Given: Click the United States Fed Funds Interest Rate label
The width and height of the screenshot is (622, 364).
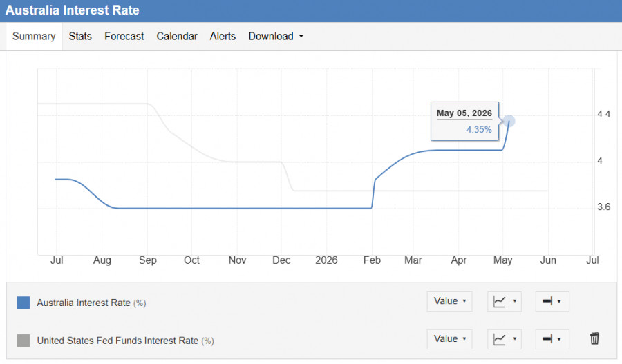Looking at the screenshot, I should (x=125, y=341).
